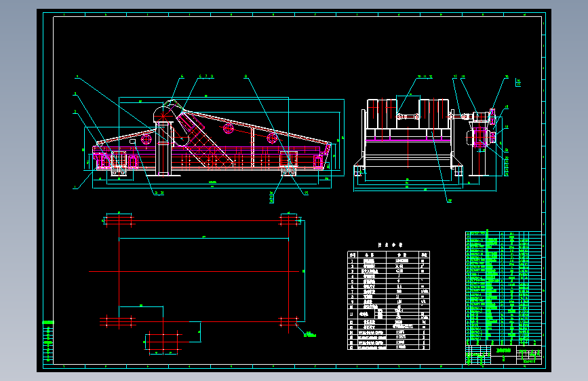
Task: Click the yellow drawing name in the title block
Action: [x=503, y=350]
